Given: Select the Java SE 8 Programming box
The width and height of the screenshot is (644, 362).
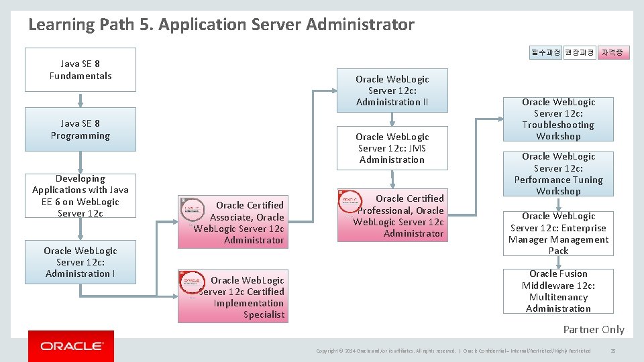Looking at the screenshot, I should (x=80, y=129).
